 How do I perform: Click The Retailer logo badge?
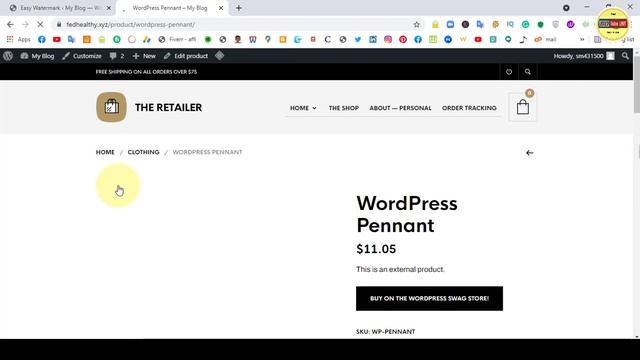pos(111,107)
